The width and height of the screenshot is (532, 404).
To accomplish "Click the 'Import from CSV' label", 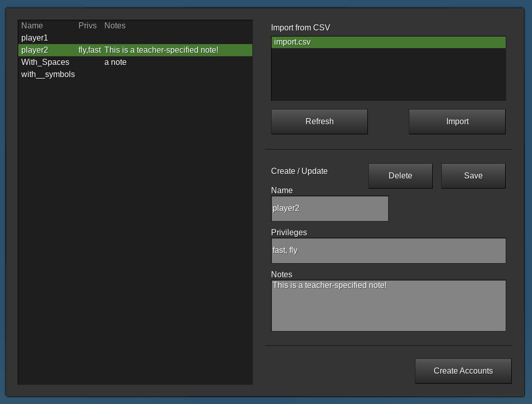I will click(x=300, y=28).
